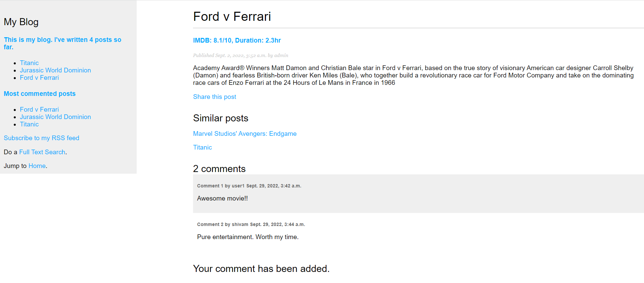
Task: Open Titanic link under the blog summary list
Action: (29, 63)
